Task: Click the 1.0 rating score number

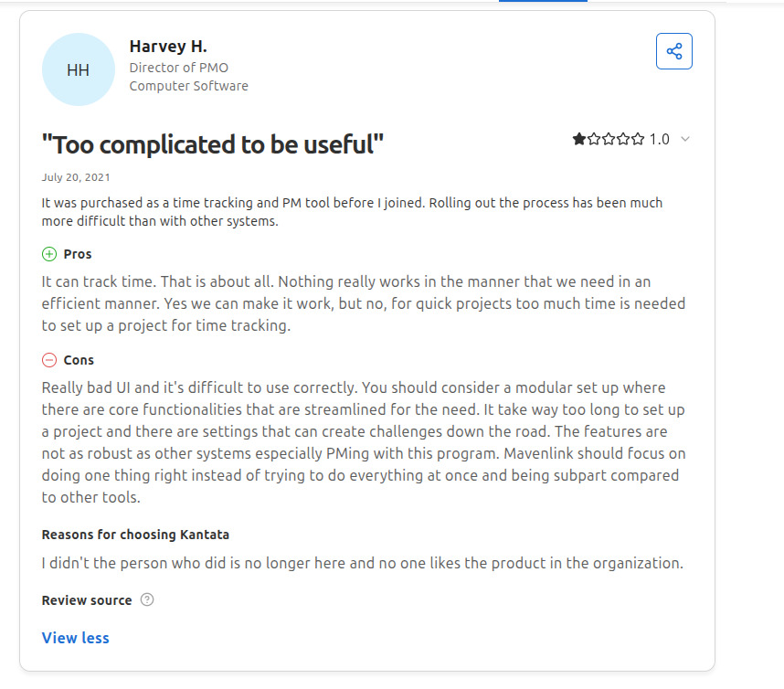Action: pyautogui.click(x=659, y=140)
